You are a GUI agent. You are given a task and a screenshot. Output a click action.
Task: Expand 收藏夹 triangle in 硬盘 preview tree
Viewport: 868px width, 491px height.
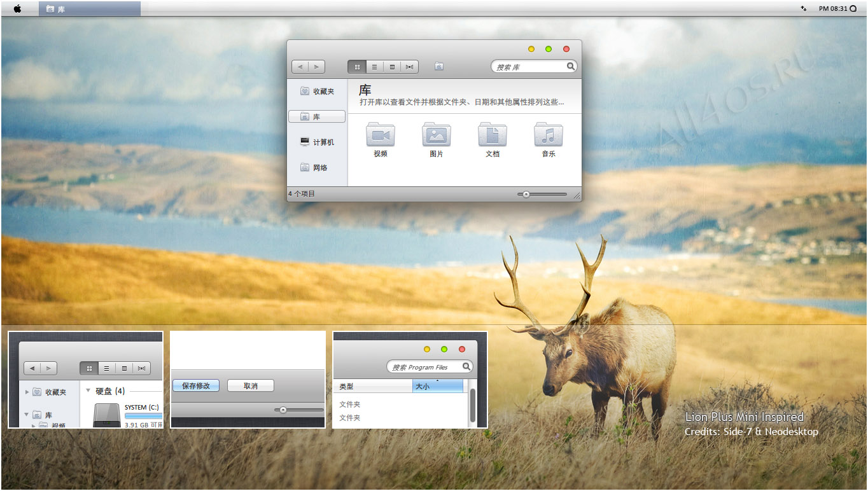click(27, 392)
